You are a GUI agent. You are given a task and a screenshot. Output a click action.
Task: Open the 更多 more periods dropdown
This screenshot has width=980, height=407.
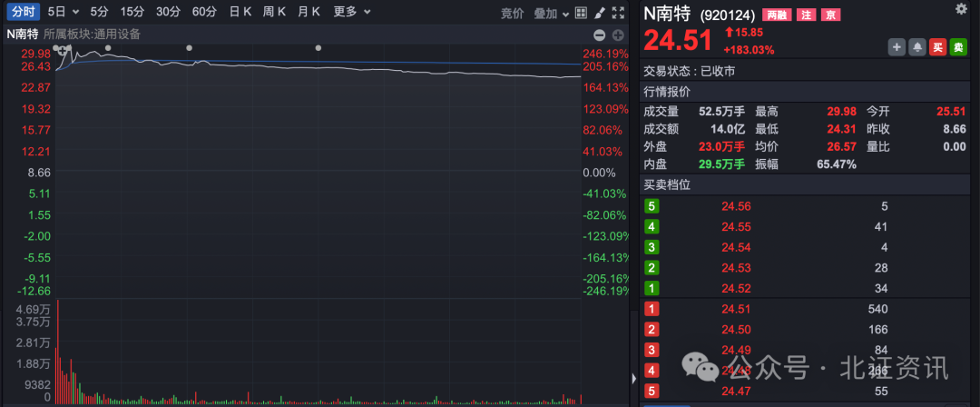click(x=351, y=12)
